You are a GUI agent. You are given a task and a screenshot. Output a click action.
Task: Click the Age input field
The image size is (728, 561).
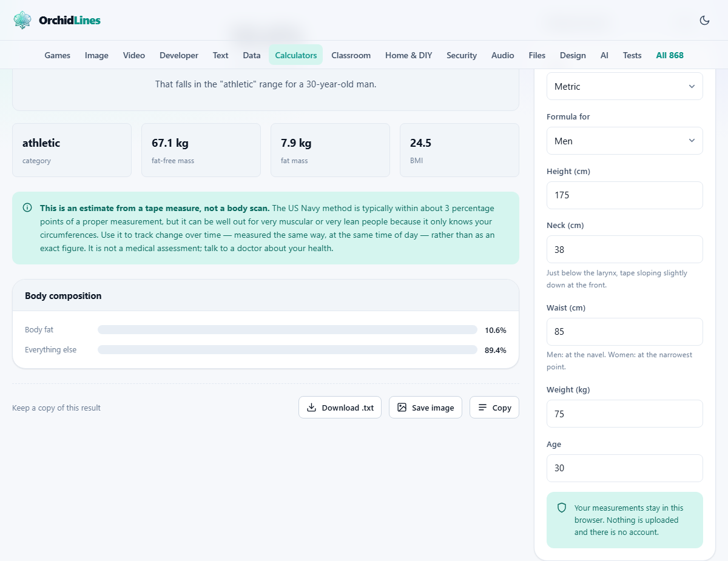(x=625, y=468)
